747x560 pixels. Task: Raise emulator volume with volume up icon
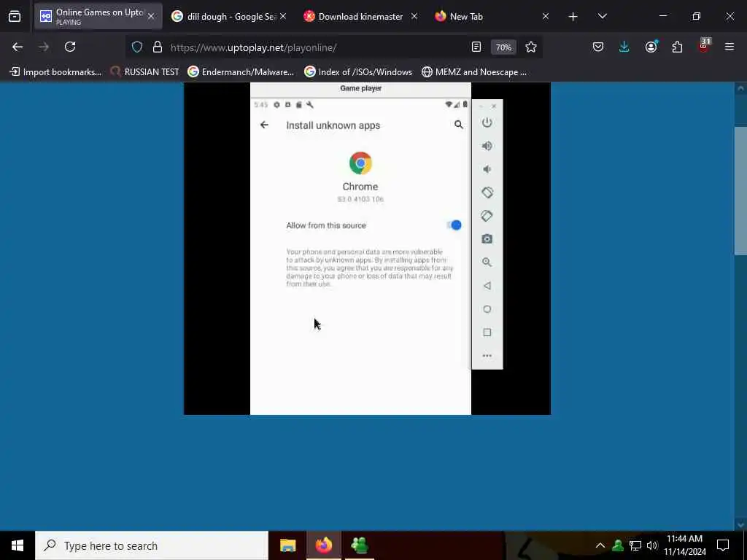coord(487,146)
